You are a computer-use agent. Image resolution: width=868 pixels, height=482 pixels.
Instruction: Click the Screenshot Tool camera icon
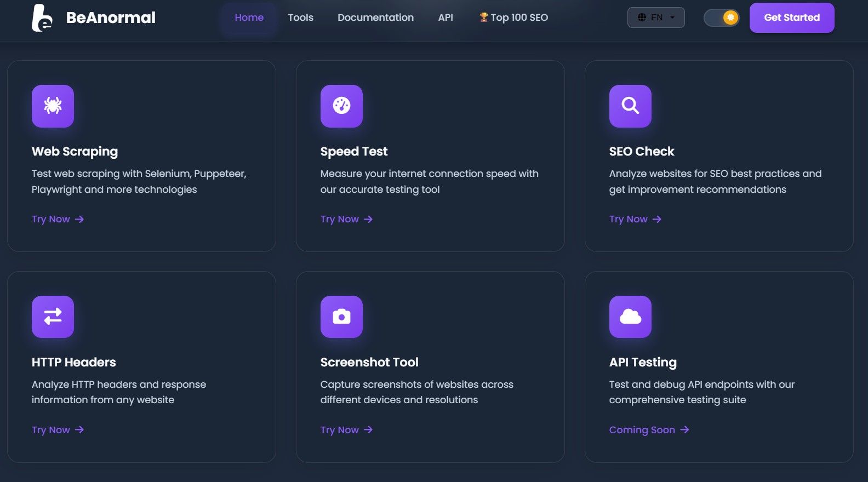pyautogui.click(x=341, y=317)
